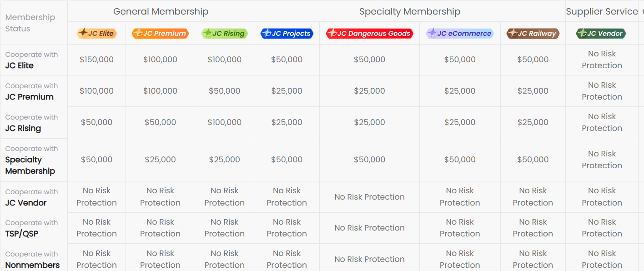
Task: Click the Cooperate with TSP/QSP row label
Action: tap(31, 228)
